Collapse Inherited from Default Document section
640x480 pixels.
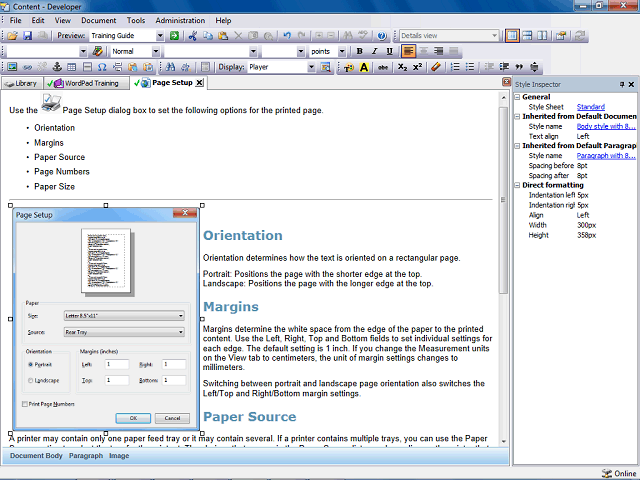[x=517, y=117]
